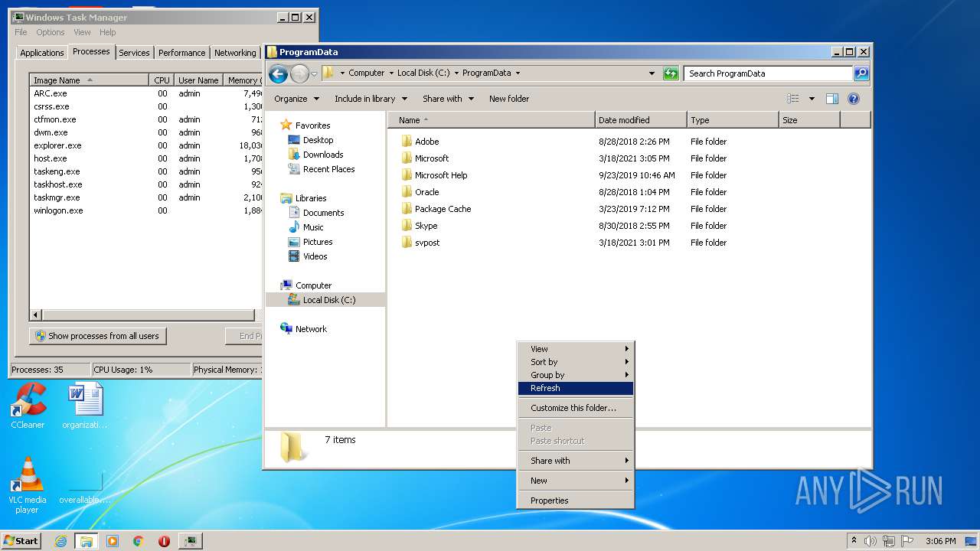Image resolution: width=980 pixels, height=551 pixels.
Task: Select the Skype folder
Action: tap(420, 226)
